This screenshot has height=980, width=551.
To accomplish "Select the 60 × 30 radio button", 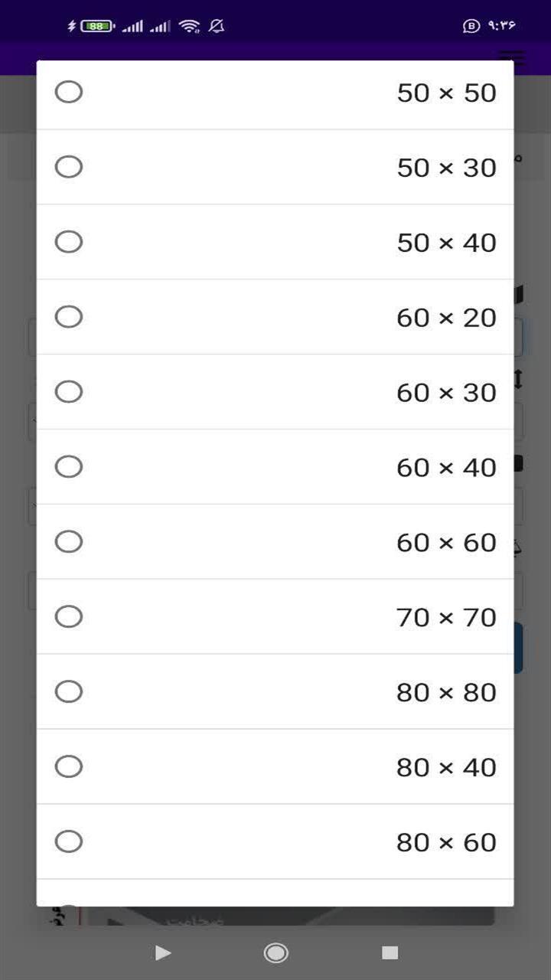I will tap(69, 392).
